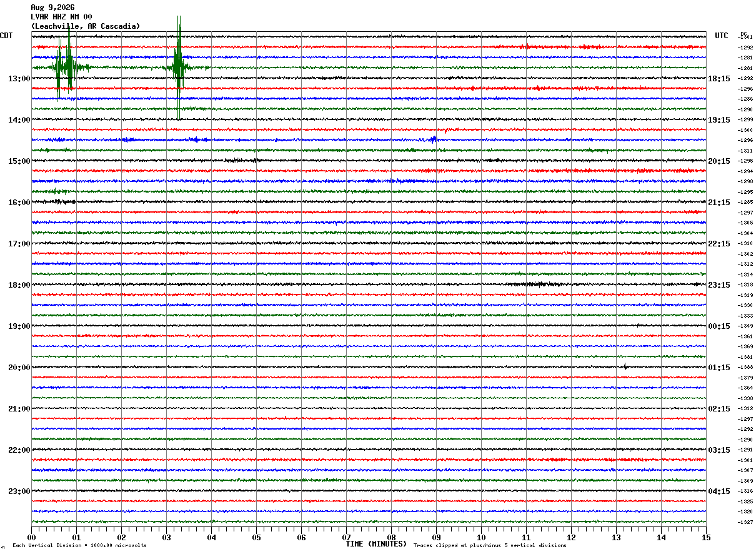Click the minute axis tick "13"
This screenshot has height=554, width=756.
point(616,537)
